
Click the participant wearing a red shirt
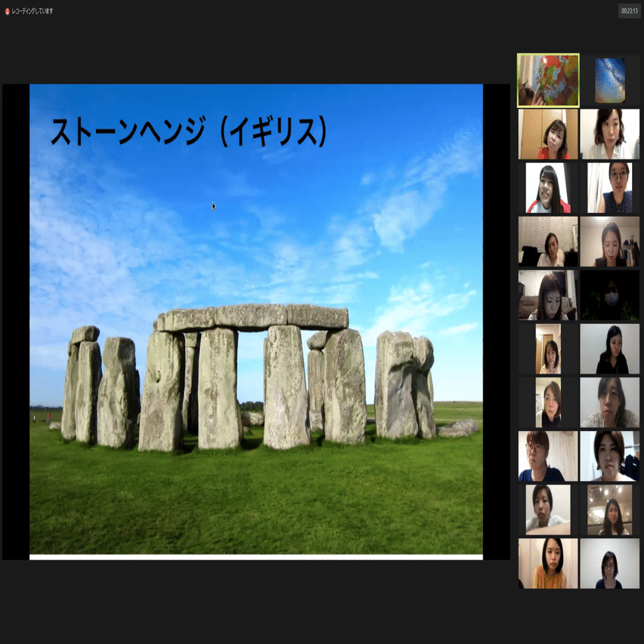[547, 136]
